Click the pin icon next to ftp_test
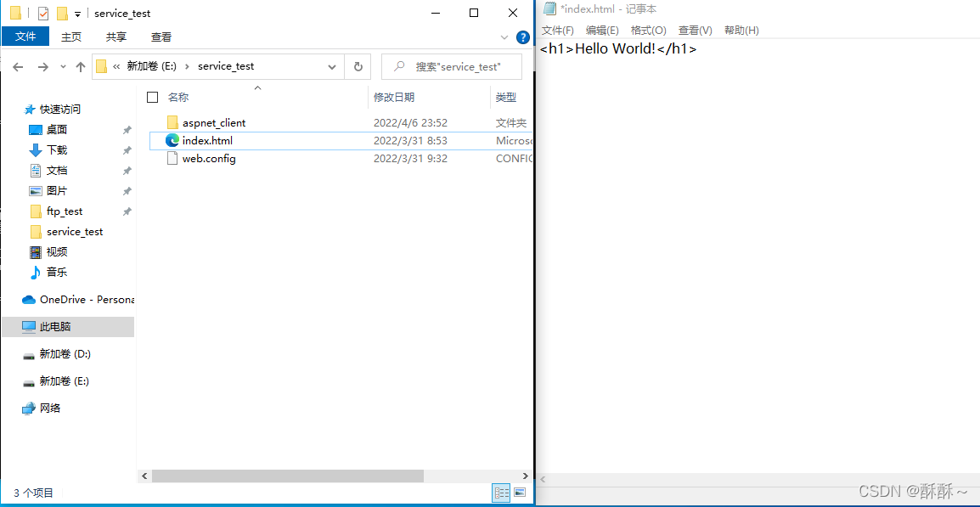The image size is (980, 507). (127, 212)
